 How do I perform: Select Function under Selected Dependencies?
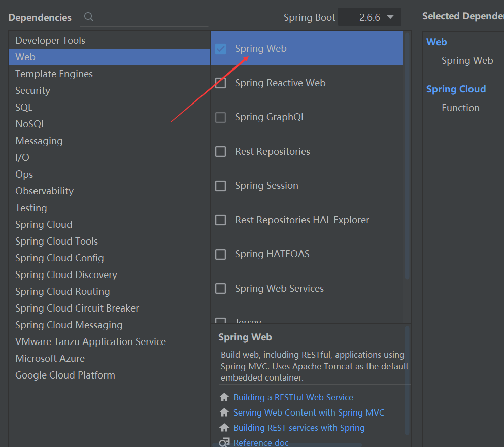tap(460, 108)
